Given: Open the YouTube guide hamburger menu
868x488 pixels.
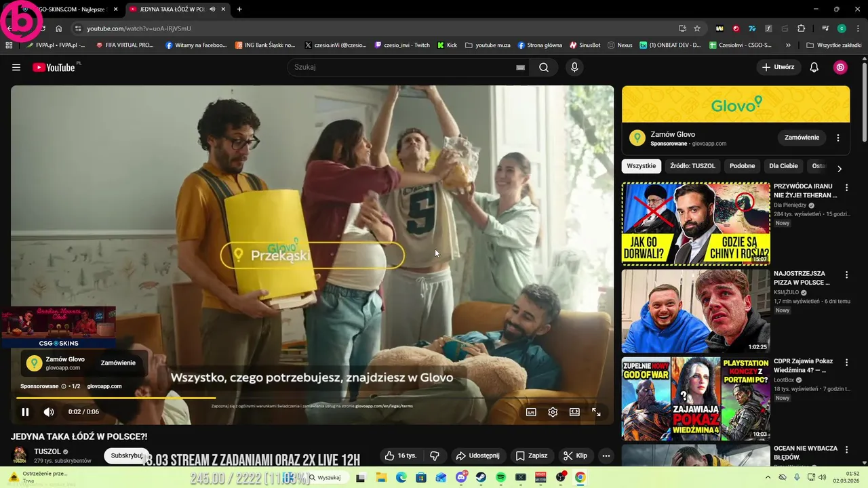Looking at the screenshot, I should tap(16, 67).
